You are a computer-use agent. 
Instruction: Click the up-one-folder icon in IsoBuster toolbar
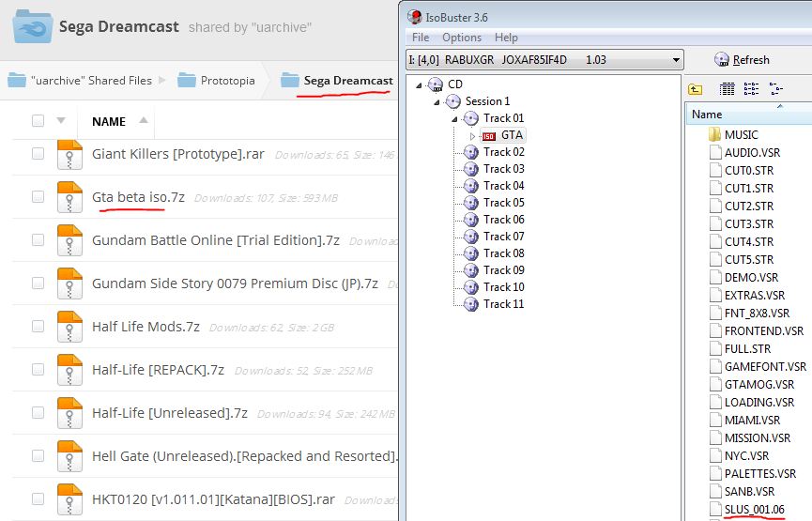tap(695, 89)
